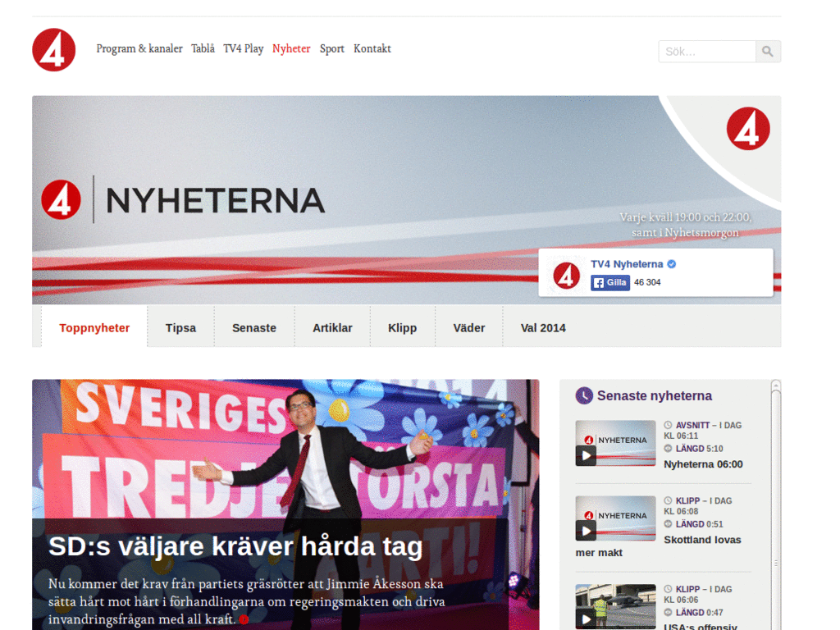Select Nyheter in top navigation

(x=291, y=48)
